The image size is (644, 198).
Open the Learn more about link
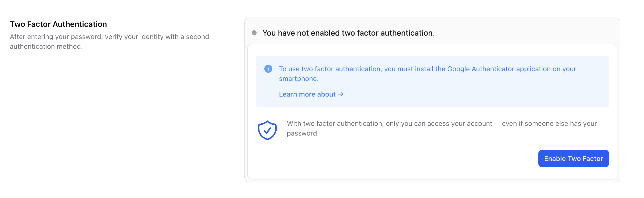[x=307, y=94]
